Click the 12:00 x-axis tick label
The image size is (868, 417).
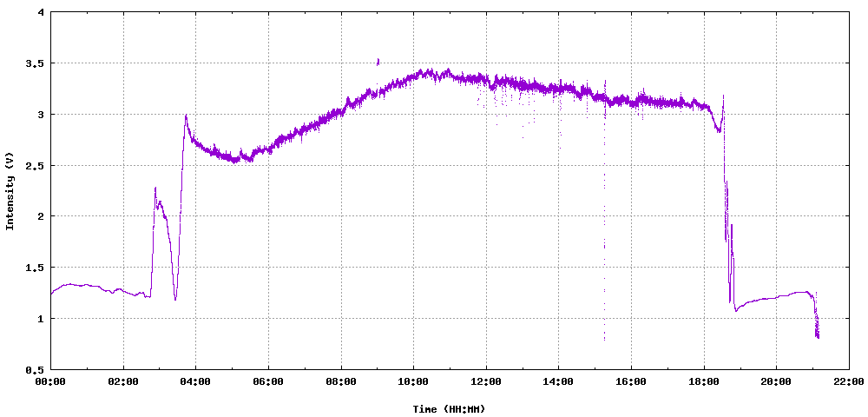(x=486, y=381)
